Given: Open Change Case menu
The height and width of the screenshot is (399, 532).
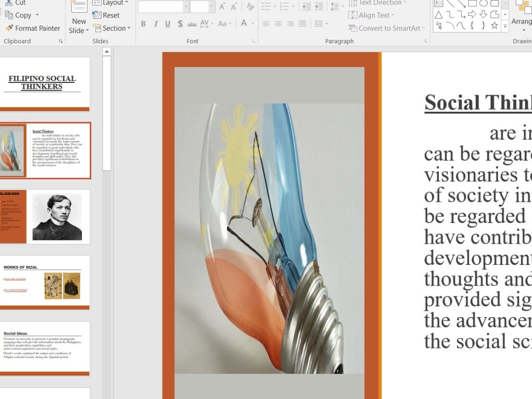Looking at the screenshot, I should 225,24.
